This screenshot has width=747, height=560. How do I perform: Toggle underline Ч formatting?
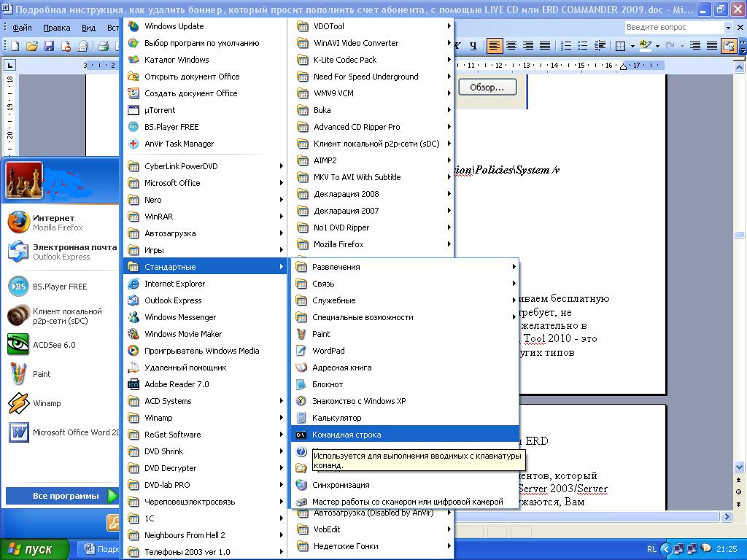(473, 46)
